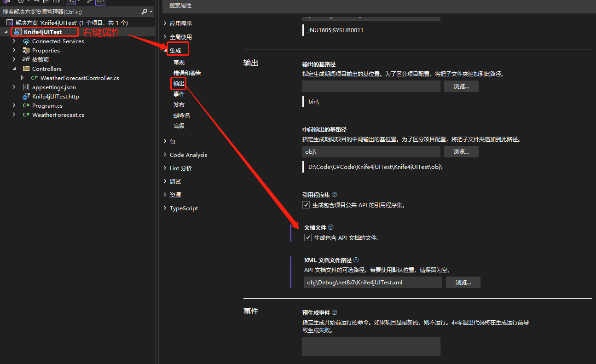Click the Knife4jUITest.http file icon
The height and width of the screenshot is (364, 596).
point(26,97)
